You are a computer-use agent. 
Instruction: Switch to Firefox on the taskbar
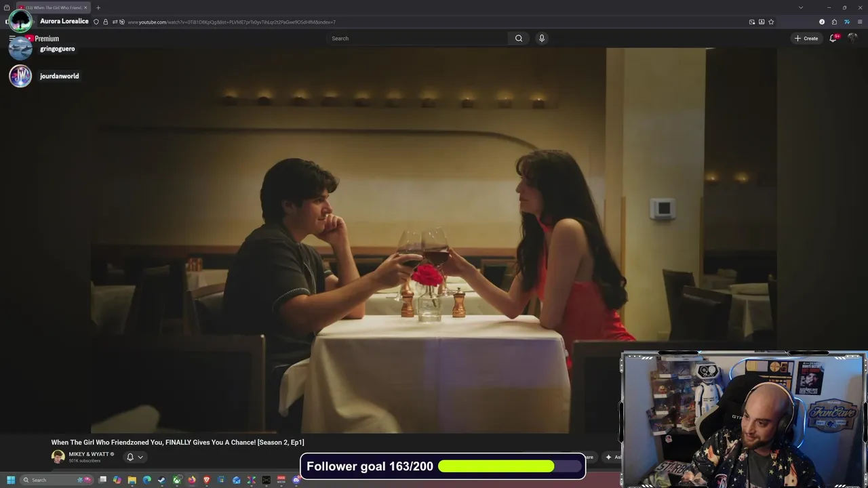(192, 480)
